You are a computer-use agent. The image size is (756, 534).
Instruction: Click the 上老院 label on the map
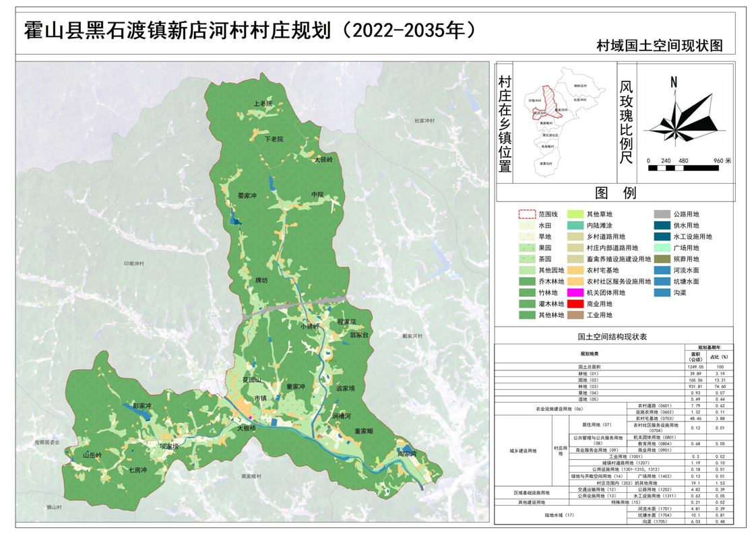point(262,104)
